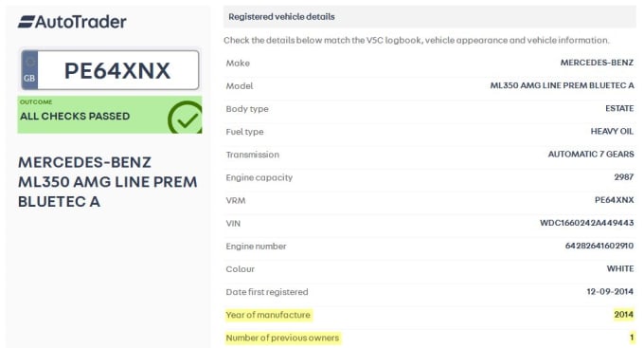Click the AutoTrader logo

click(72, 22)
